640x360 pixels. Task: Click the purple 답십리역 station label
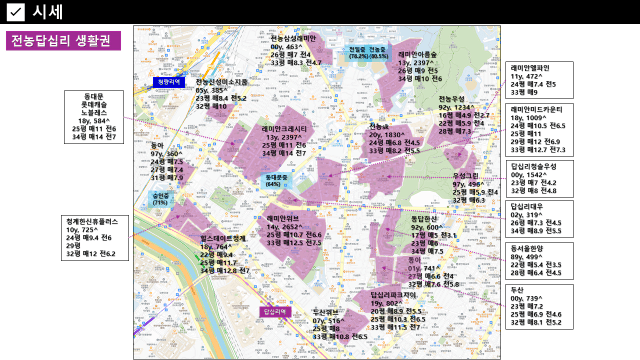[x=275, y=312]
